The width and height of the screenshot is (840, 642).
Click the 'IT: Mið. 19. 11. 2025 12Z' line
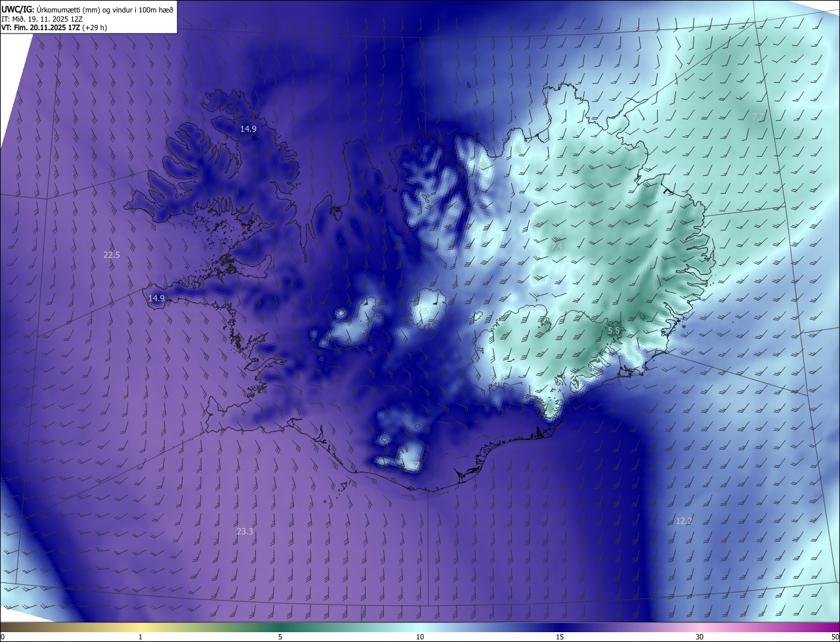[x=42, y=19]
